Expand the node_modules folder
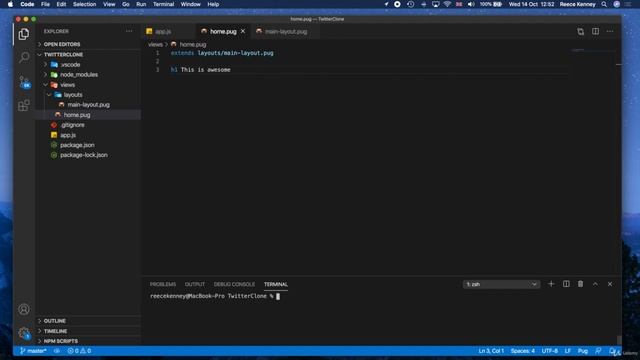Image resolution: width=640 pixels, height=360 pixels. (x=79, y=75)
